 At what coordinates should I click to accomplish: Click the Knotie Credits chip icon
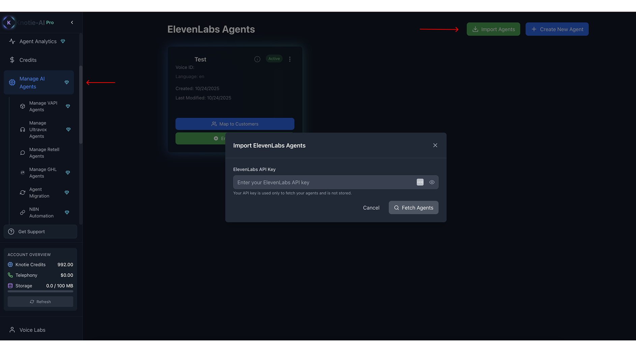[x=10, y=265]
